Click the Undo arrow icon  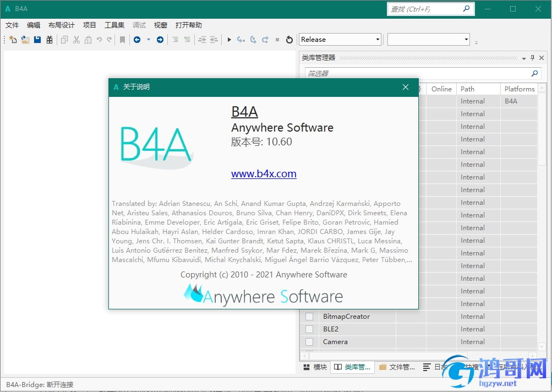[99, 40]
